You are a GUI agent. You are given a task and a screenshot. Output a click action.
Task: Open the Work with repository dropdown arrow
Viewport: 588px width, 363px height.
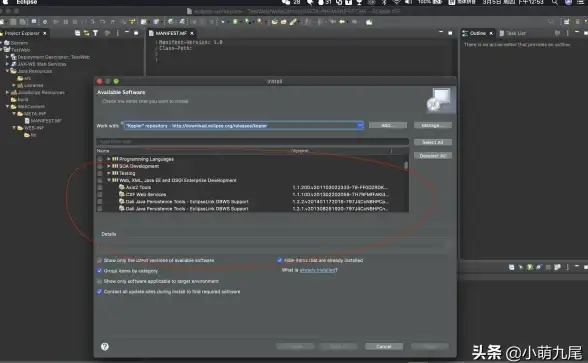[360, 126]
